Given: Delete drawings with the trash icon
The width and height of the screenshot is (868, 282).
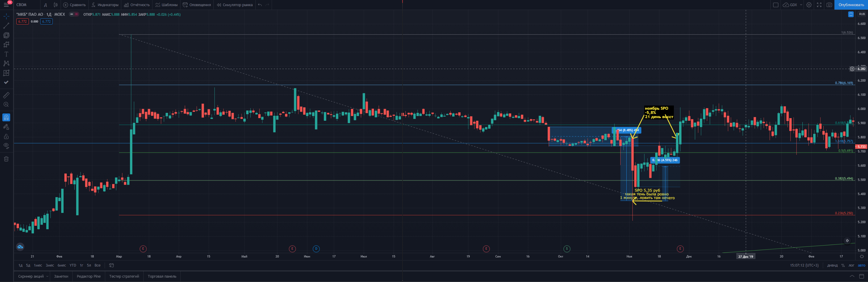Looking at the screenshot, I should (6, 159).
